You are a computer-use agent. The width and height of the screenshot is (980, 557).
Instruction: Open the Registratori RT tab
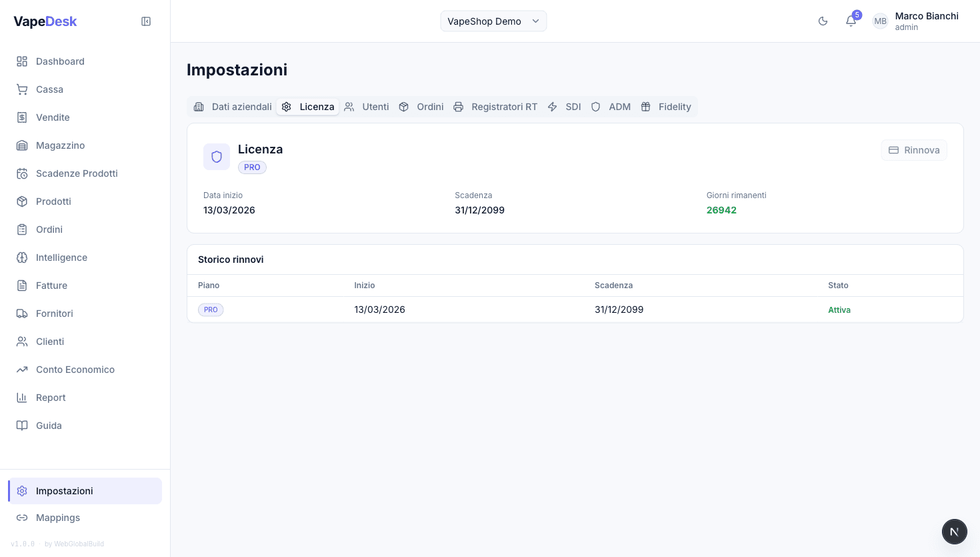click(495, 107)
